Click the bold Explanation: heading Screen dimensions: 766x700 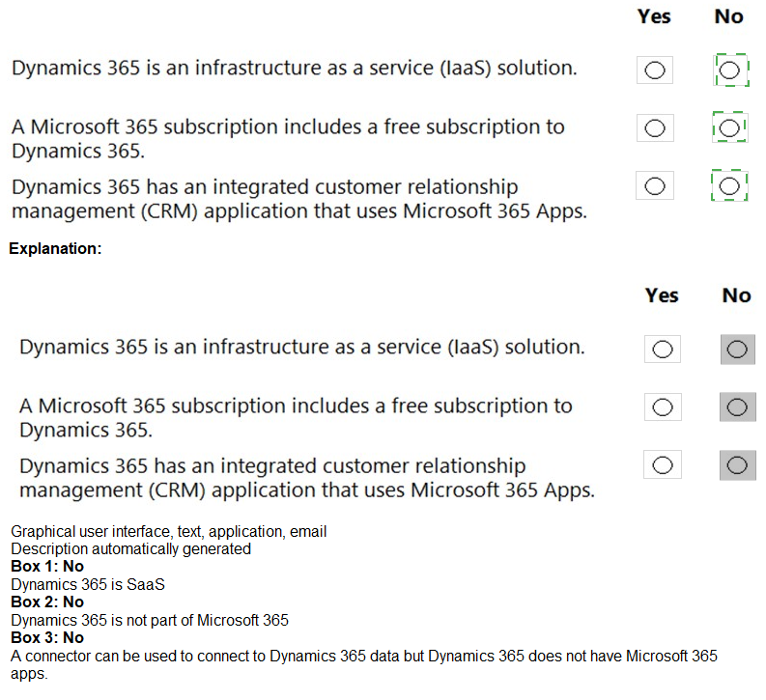click(55, 249)
